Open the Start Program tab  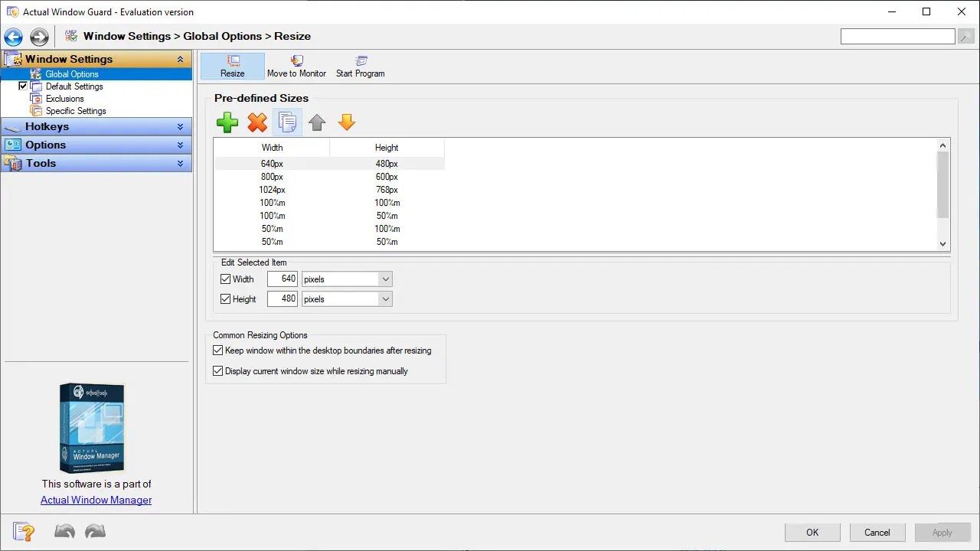[x=360, y=66]
